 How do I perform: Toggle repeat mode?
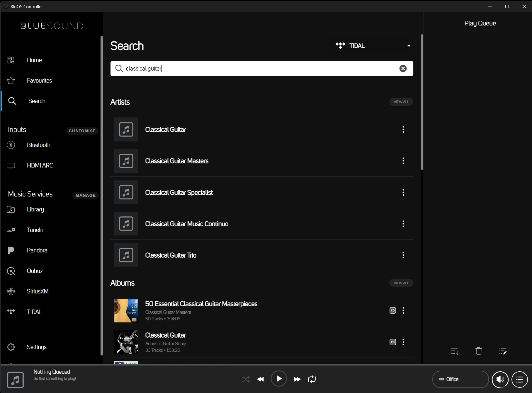click(312, 379)
